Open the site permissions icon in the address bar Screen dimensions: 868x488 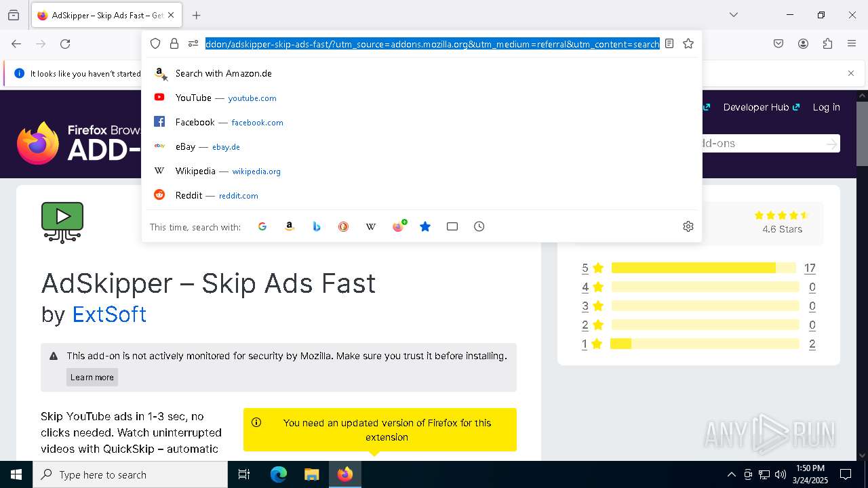tap(193, 43)
